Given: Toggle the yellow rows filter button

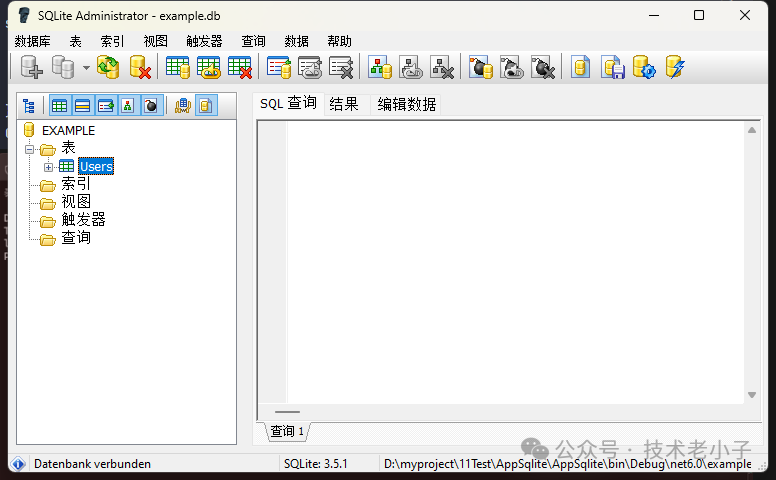Looking at the screenshot, I should (82, 105).
